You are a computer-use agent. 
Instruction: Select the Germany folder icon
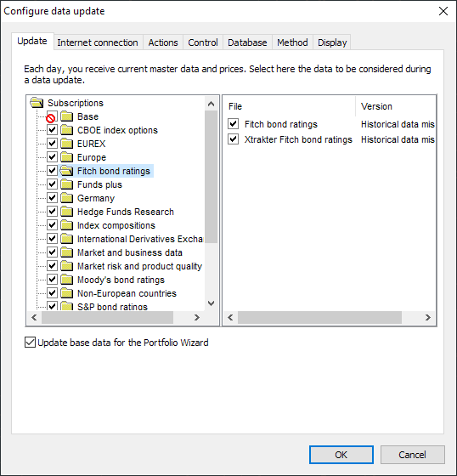click(67, 198)
